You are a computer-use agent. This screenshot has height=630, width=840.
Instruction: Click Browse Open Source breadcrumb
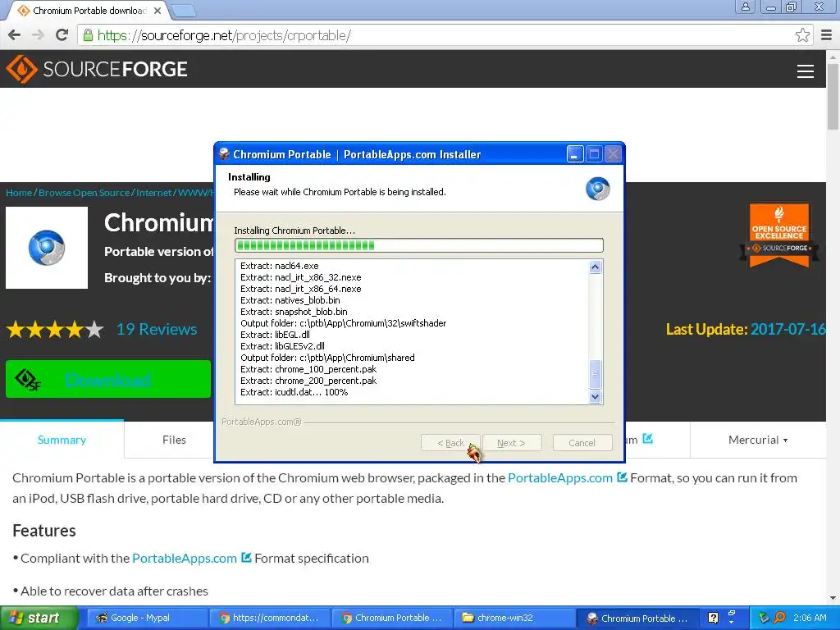click(84, 193)
